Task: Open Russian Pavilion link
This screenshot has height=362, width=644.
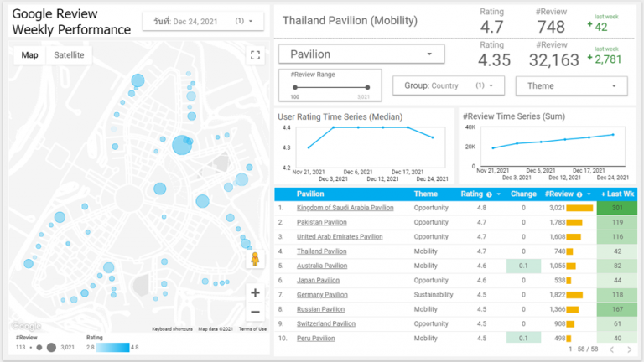Action: (321, 309)
